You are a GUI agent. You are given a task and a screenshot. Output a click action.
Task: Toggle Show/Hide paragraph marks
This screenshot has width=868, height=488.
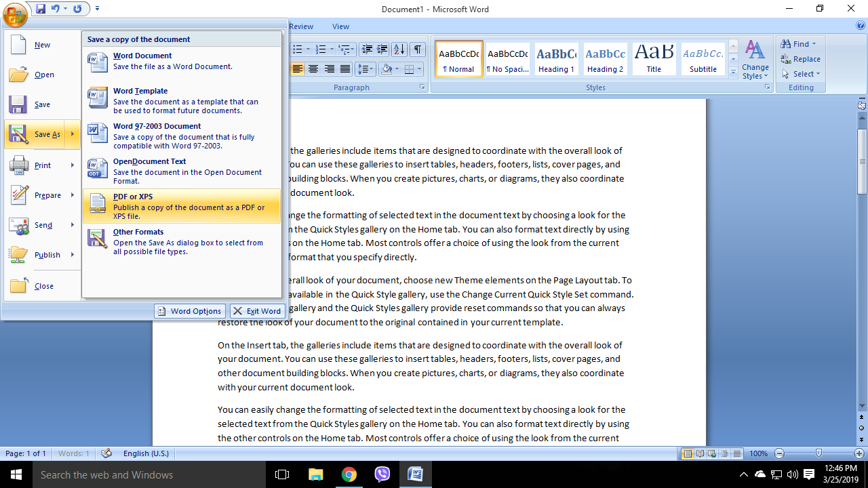coord(418,49)
